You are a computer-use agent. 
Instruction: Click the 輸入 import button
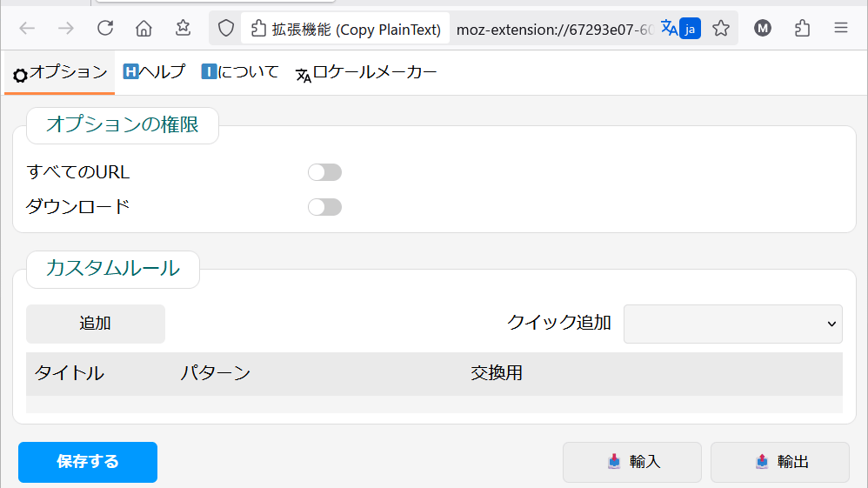click(x=632, y=462)
